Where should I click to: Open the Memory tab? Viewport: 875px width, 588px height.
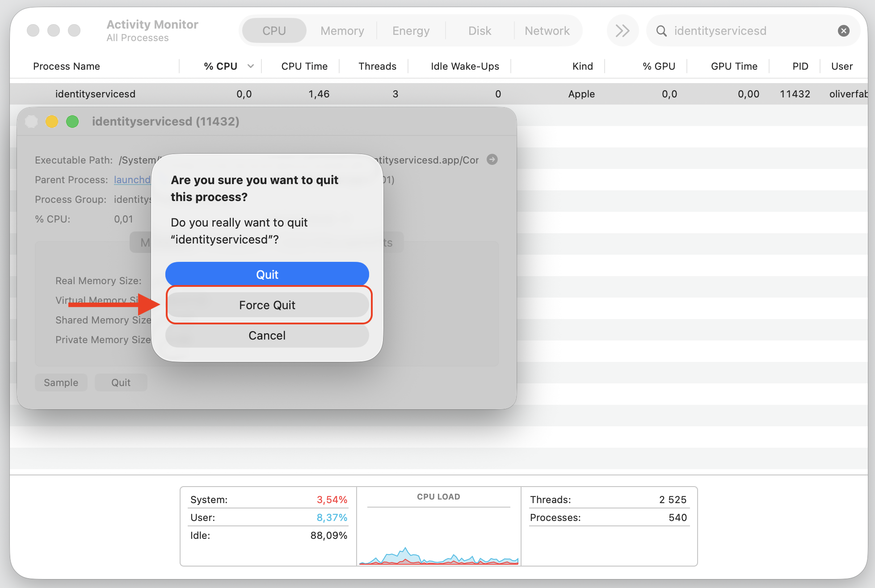pos(342,31)
